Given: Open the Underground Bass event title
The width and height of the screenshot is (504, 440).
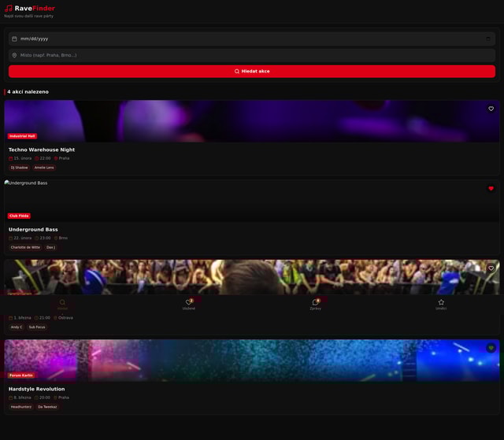Looking at the screenshot, I should 33,230.
